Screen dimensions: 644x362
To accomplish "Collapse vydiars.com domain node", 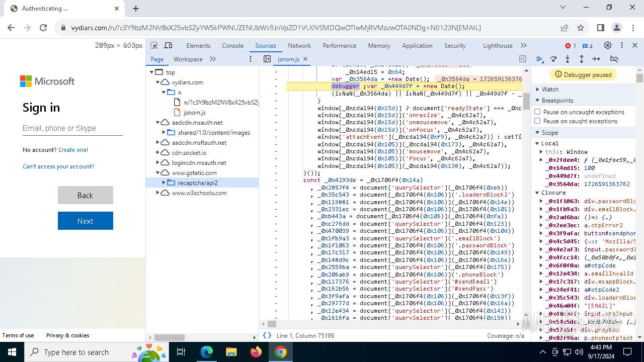I will click(157, 82).
